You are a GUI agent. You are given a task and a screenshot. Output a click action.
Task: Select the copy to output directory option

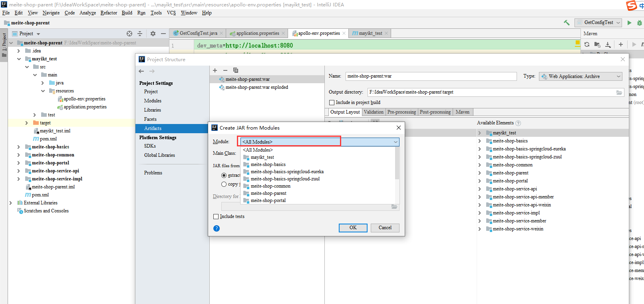tap(224, 184)
